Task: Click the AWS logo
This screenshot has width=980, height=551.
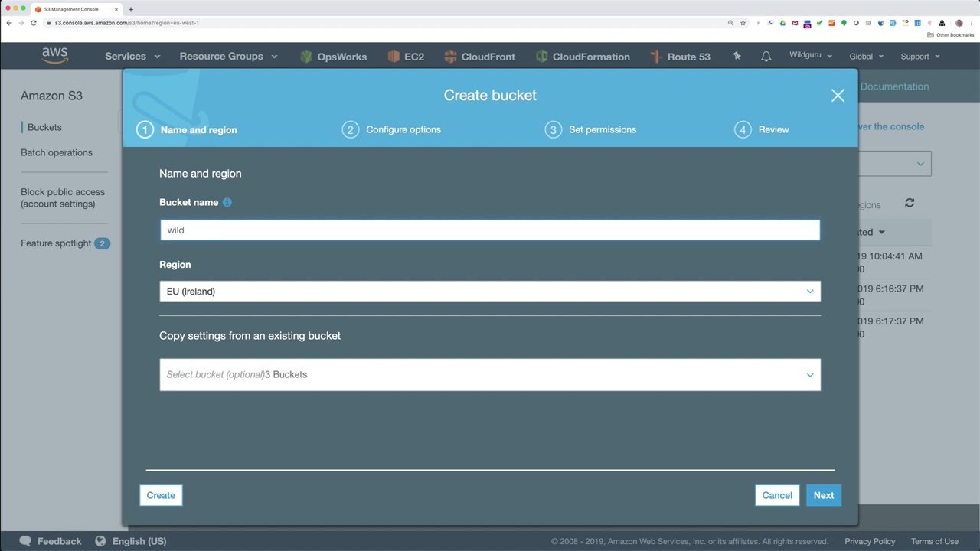Action: click(x=55, y=56)
